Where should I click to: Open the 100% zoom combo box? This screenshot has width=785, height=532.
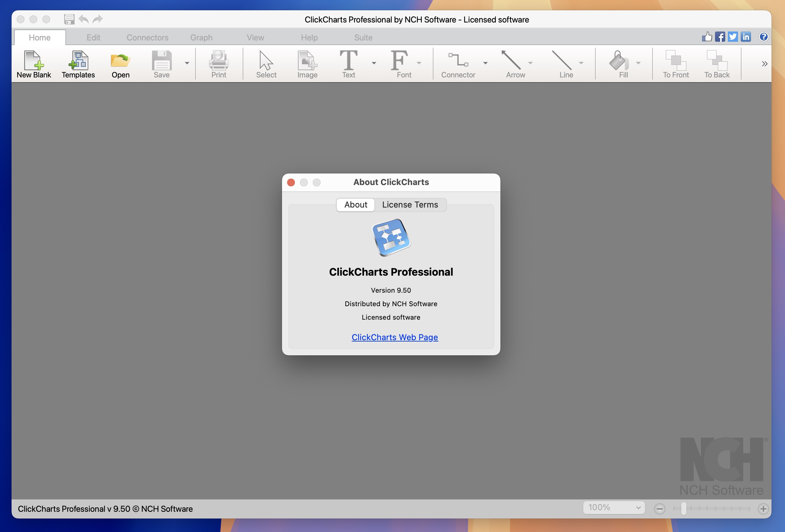(x=614, y=508)
